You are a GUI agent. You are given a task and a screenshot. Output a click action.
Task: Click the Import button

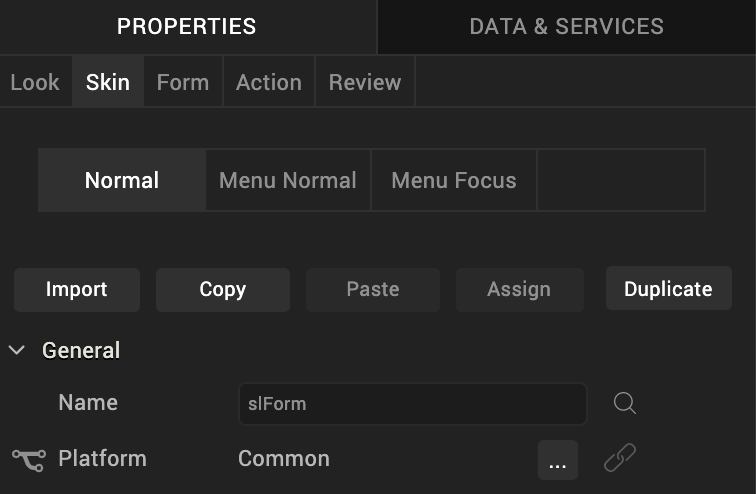tap(76, 290)
